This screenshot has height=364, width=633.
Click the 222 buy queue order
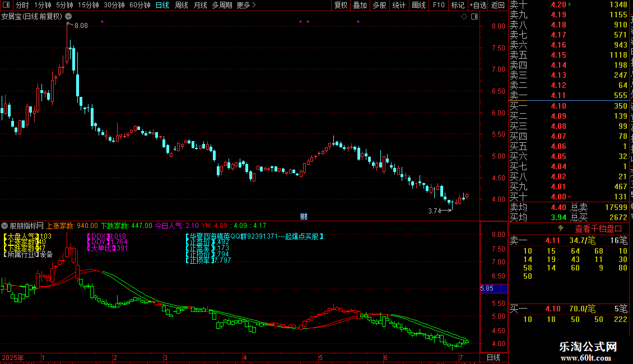click(620, 319)
